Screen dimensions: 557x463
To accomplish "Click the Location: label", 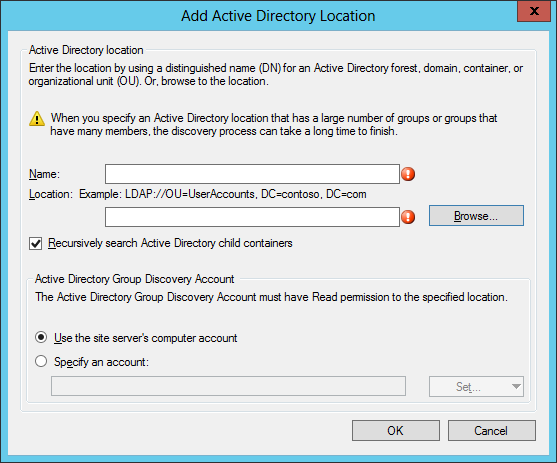I will pyautogui.click(x=51, y=194).
